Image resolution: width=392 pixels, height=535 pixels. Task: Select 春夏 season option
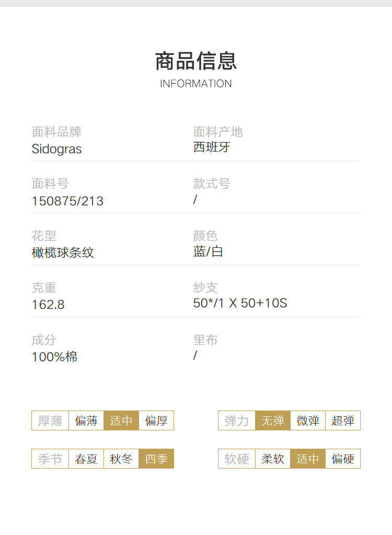pos(86,459)
